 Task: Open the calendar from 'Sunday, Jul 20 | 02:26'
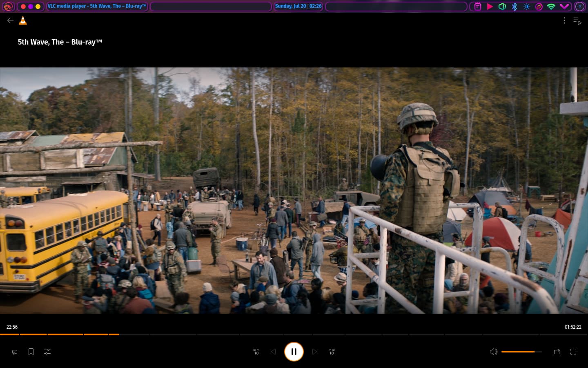(x=298, y=7)
